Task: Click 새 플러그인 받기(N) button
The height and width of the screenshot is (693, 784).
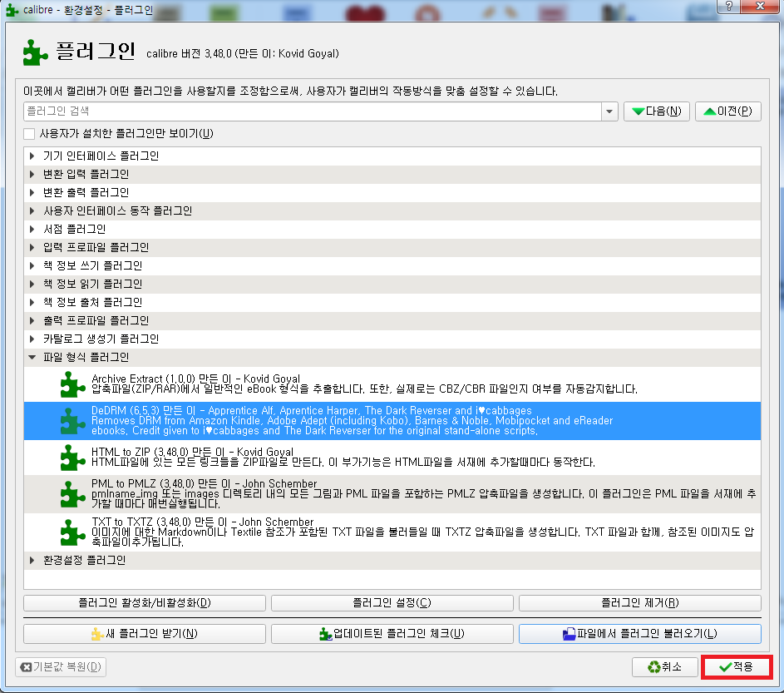Action: (145, 634)
